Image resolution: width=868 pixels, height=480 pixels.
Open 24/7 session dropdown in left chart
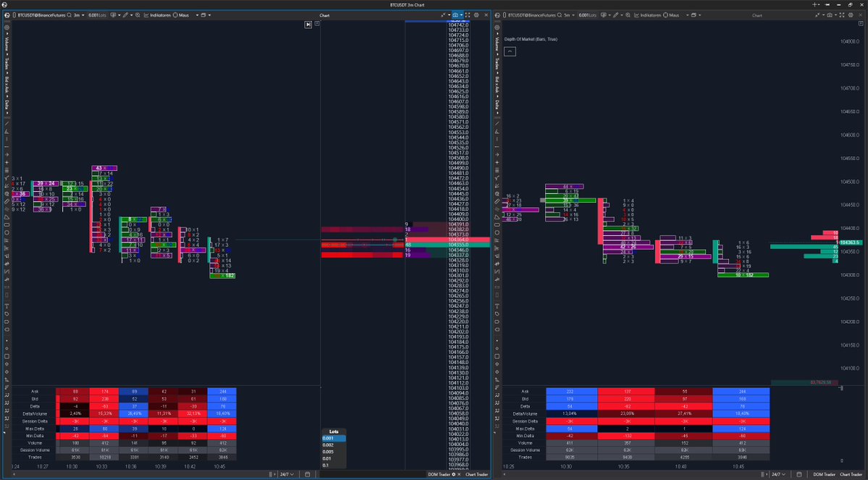click(x=287, y=474)
